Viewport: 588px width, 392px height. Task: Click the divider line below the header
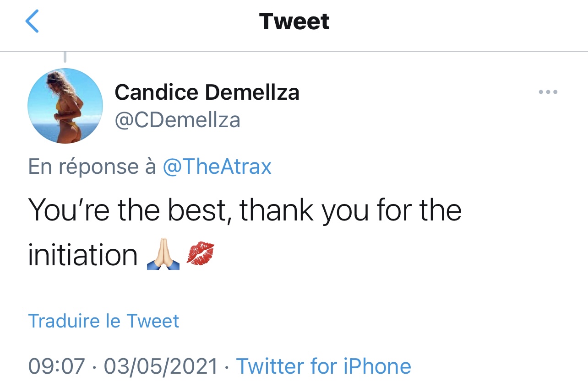coord(294,51)
